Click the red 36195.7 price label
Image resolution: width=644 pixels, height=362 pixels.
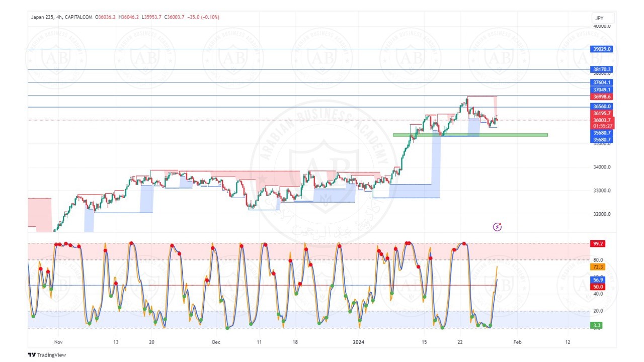click(x=602, y=114)
